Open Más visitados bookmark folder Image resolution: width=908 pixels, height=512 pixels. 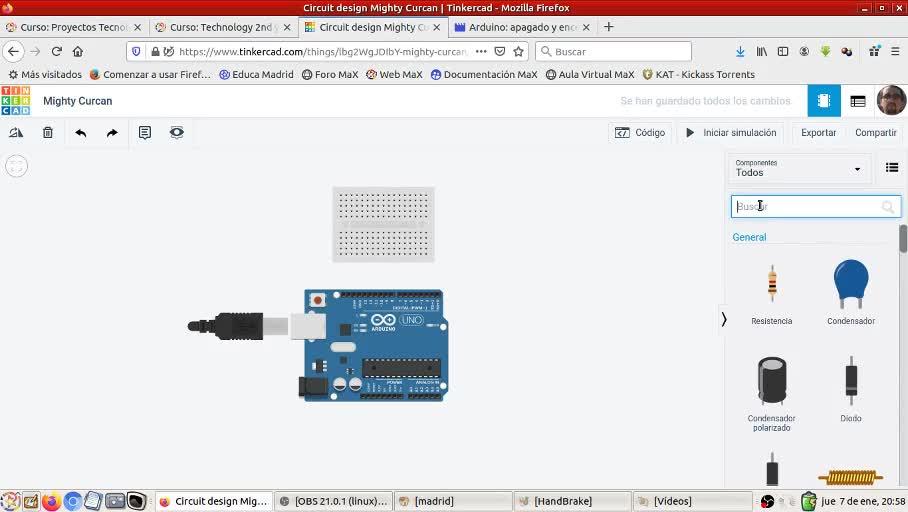click(x=45, y=75)
